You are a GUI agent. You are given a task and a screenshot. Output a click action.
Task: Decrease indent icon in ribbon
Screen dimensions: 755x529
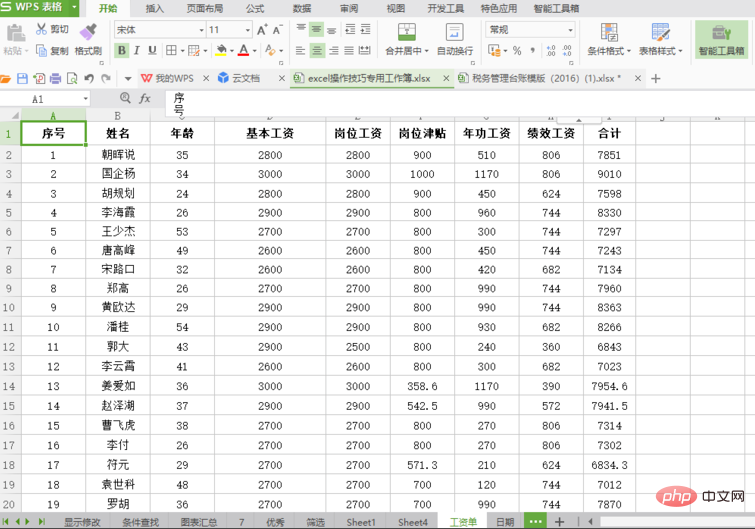tap(351, 29)
